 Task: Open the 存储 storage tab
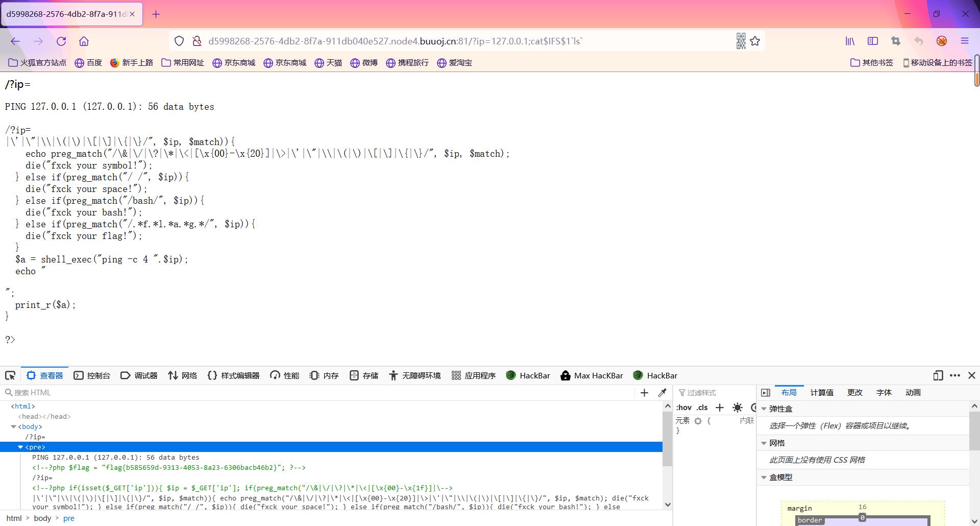point(364,376)
